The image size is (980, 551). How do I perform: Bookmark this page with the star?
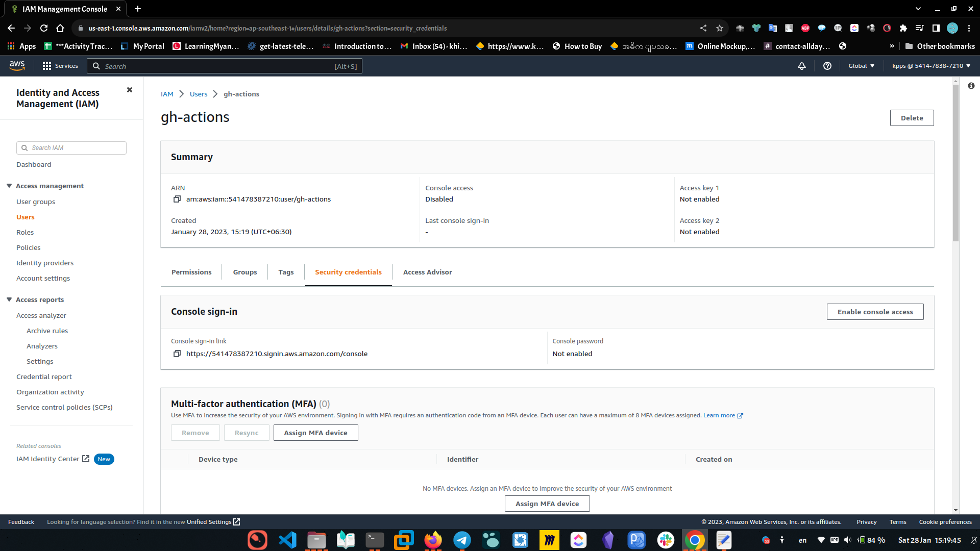coord(720,28)
